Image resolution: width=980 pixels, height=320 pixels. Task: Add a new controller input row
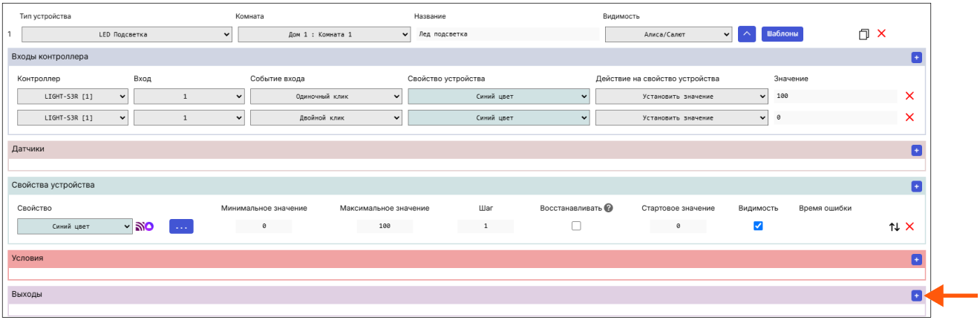pos(916,57)
